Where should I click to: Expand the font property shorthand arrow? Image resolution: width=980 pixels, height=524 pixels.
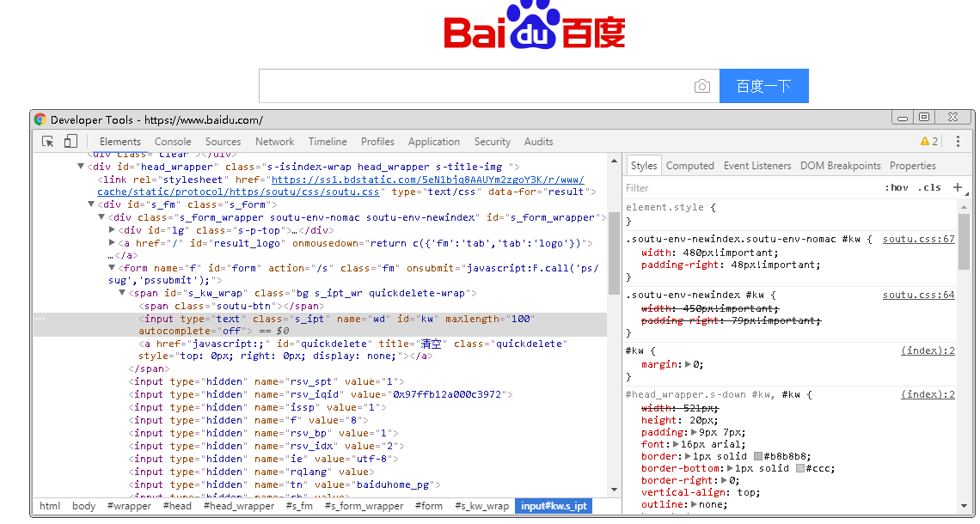click(x=676, y=444)
